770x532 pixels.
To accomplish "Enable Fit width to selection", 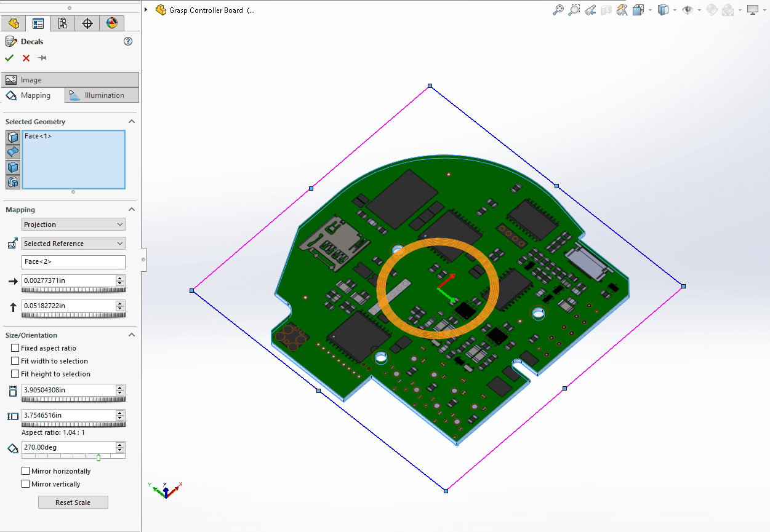I will click(x=15, y=361).
